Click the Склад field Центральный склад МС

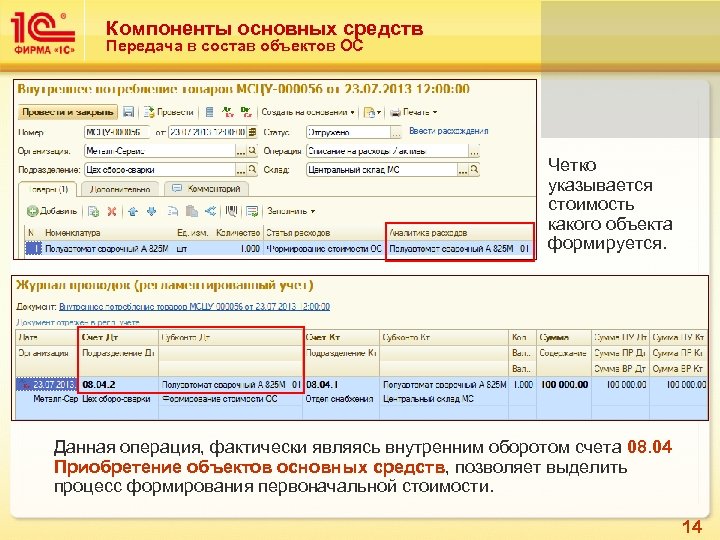[x=382, y=170]
